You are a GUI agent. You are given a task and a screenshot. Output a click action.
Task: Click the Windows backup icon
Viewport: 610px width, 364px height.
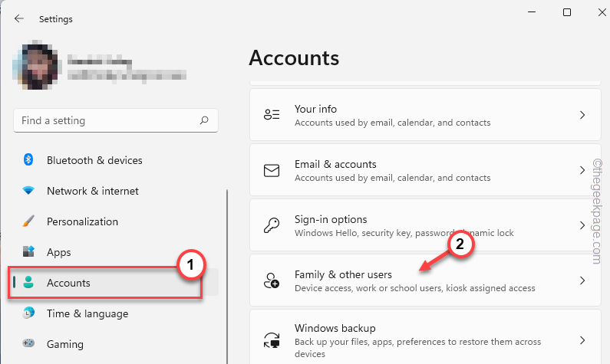click(x=272, y=339)
